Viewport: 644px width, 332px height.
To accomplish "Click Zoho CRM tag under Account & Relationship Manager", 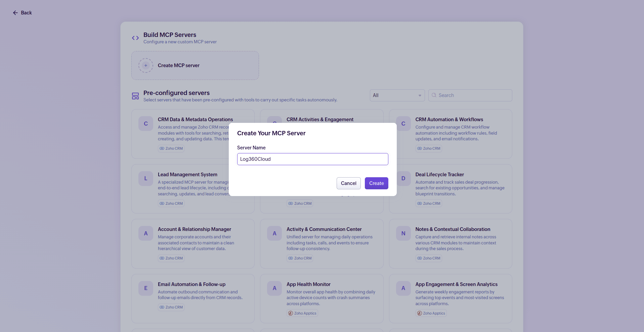I will 171,258.
